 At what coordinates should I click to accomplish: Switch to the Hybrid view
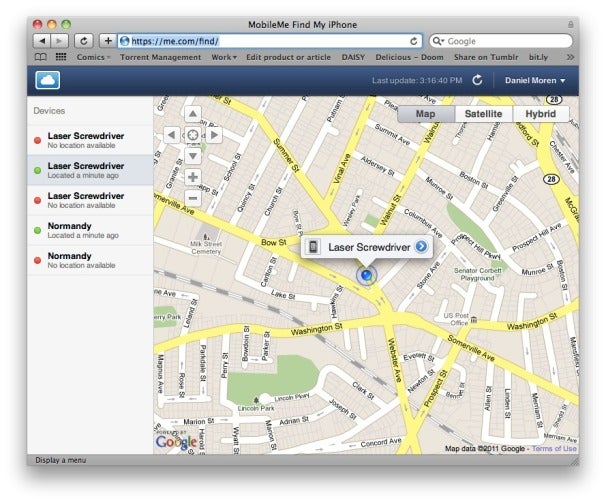click(x=541, y=114)
